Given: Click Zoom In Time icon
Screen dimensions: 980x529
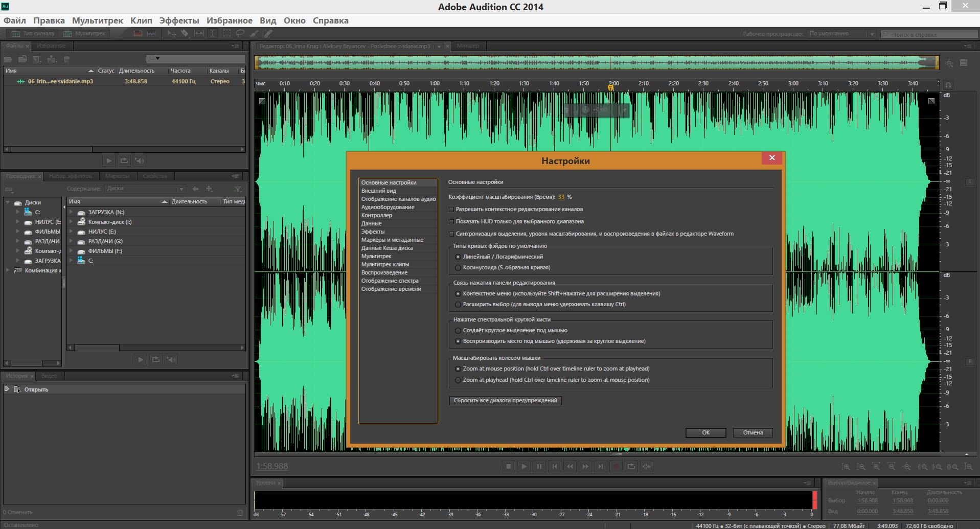Looking at the screenshot, I should pos(876,467).
